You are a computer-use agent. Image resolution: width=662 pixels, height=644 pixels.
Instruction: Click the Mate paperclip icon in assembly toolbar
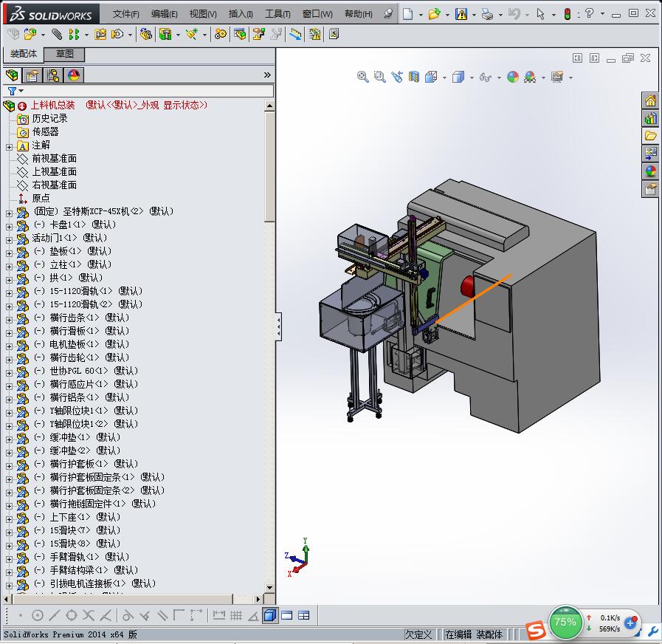(57, 34)
